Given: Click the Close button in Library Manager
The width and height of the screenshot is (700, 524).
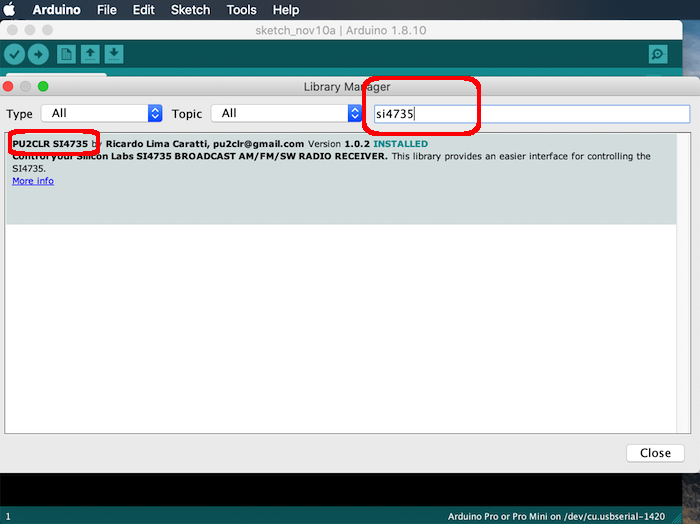Looking at the screenshot, I should pyautogui.click(x=655, y=453).
